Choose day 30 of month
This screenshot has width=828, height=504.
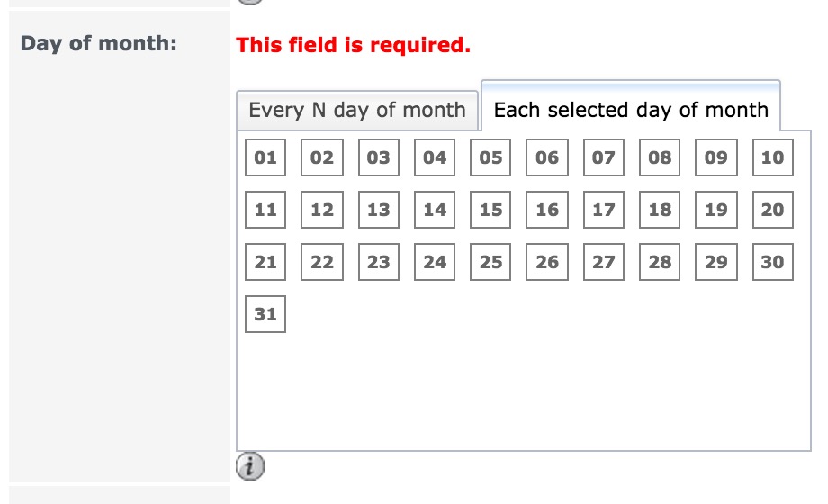pos(773,262)
